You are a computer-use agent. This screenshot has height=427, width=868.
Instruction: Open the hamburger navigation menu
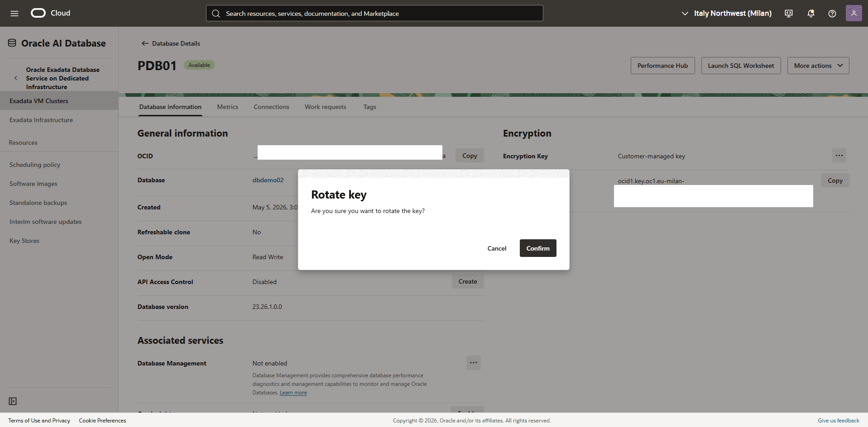coord(14,14)
